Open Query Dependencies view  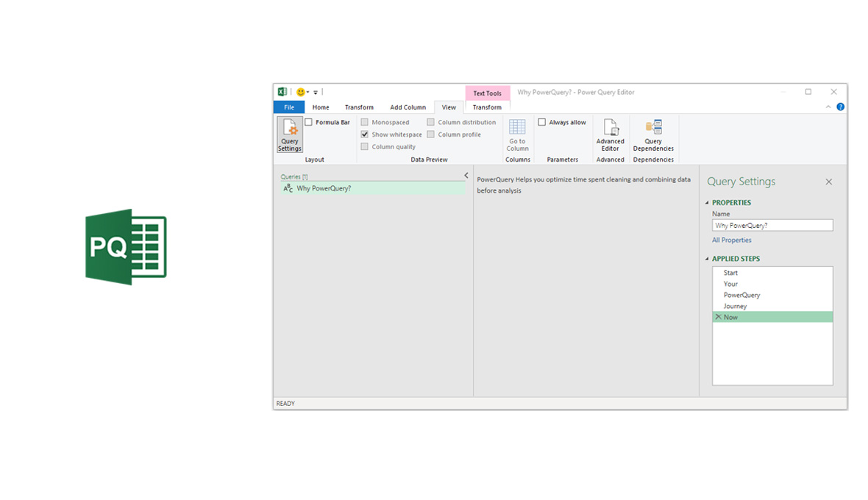click(x=653, y=135)
